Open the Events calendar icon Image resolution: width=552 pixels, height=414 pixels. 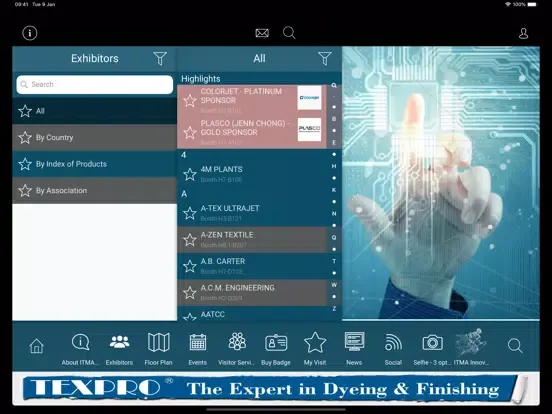tap(198, 342)
